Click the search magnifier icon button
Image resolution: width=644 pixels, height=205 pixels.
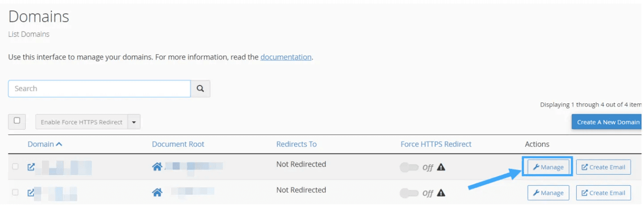(201, 89)
